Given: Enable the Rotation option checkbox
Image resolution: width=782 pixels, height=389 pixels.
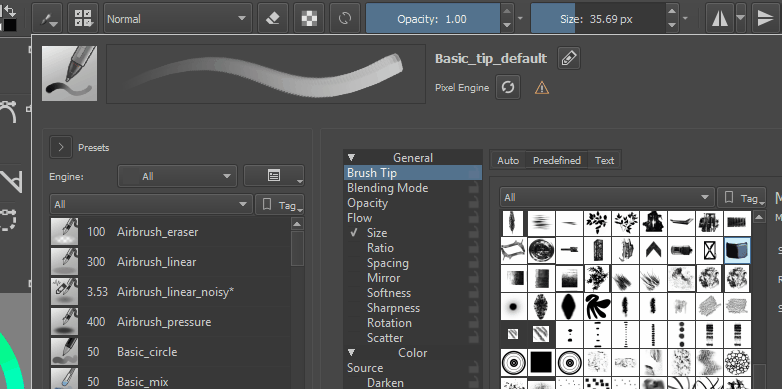Looking at the screenshot, I should (354, 323).
